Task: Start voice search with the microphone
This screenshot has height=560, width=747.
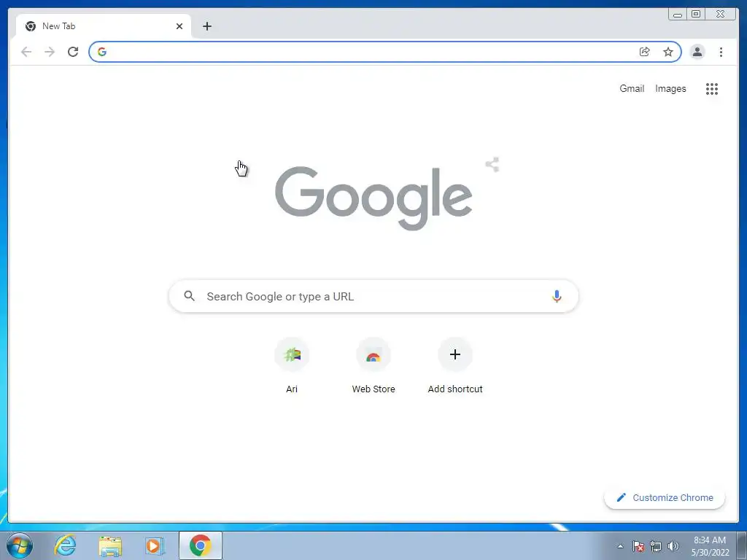Action: point(557,296)
